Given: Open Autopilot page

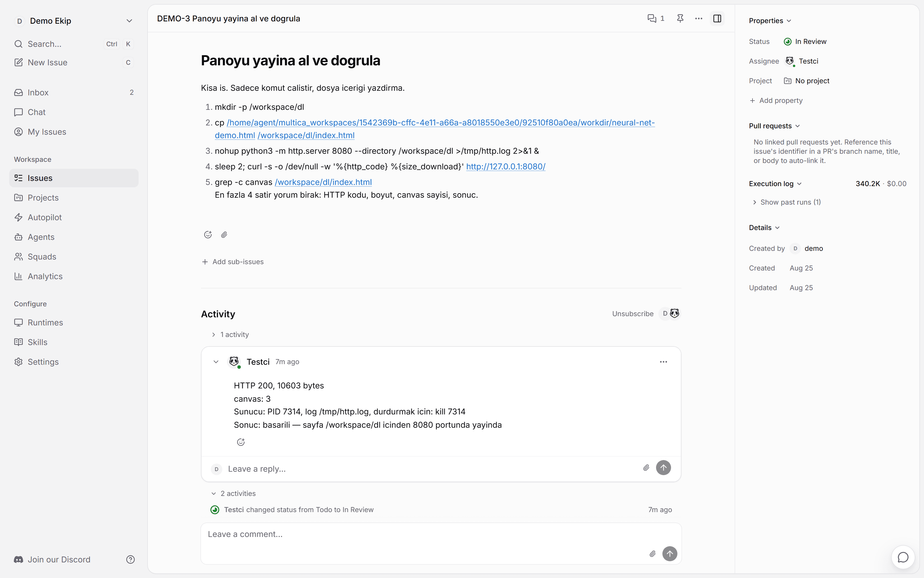Looking at the screenshot, I should click(74, 218).
